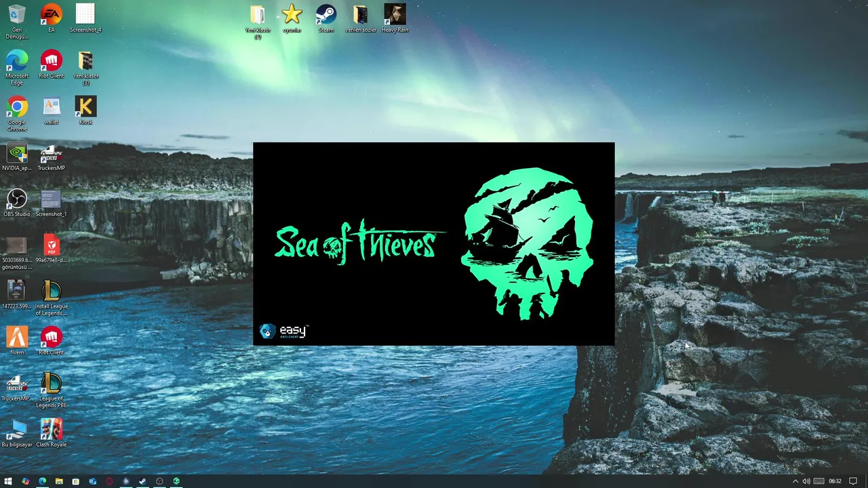Image resolution: width=868 pixels, height=488 pixels.
Task: Launch TruckersMP beside League of Legends PBE
Action: [17, 387]
